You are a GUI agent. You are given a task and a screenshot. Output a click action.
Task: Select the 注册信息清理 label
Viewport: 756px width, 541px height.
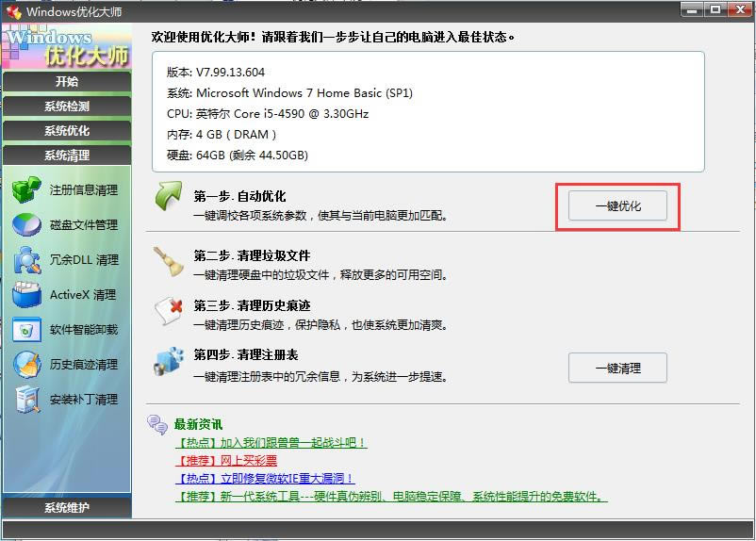click(84, 190)
